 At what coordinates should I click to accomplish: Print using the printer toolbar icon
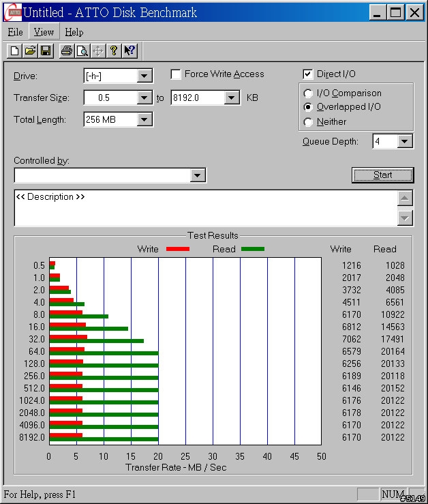click(67, 50)
